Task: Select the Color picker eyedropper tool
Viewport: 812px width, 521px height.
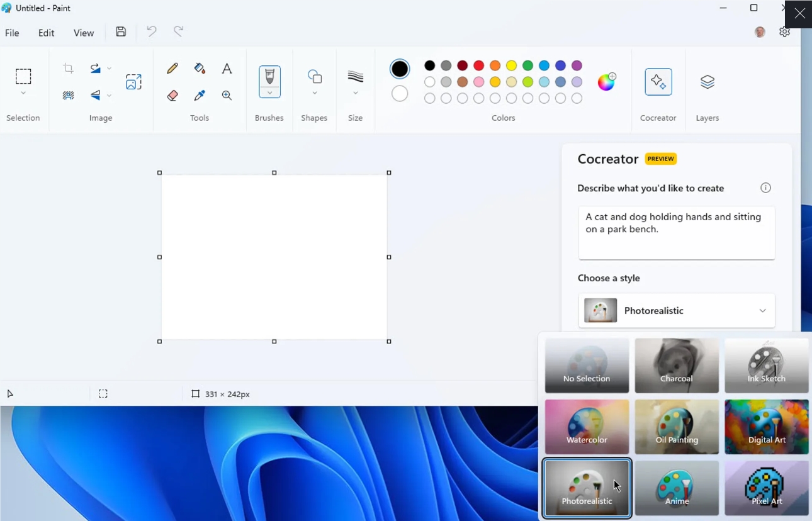Action: pyautogui.click(x=200, y=95)
